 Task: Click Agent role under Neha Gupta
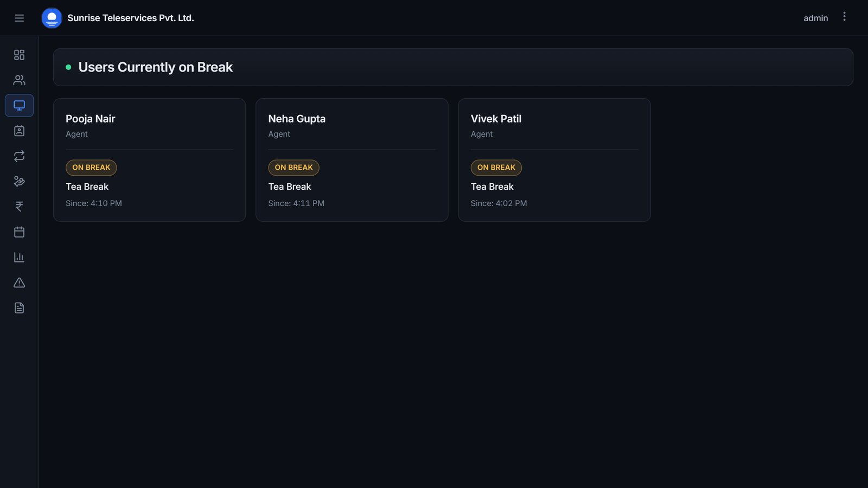pos(279,134)
